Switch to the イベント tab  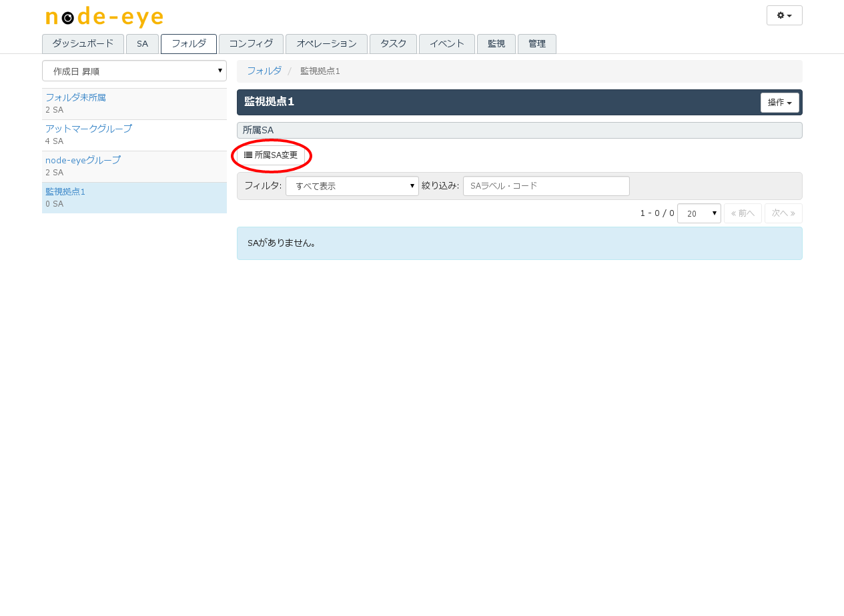click(447, 43)
